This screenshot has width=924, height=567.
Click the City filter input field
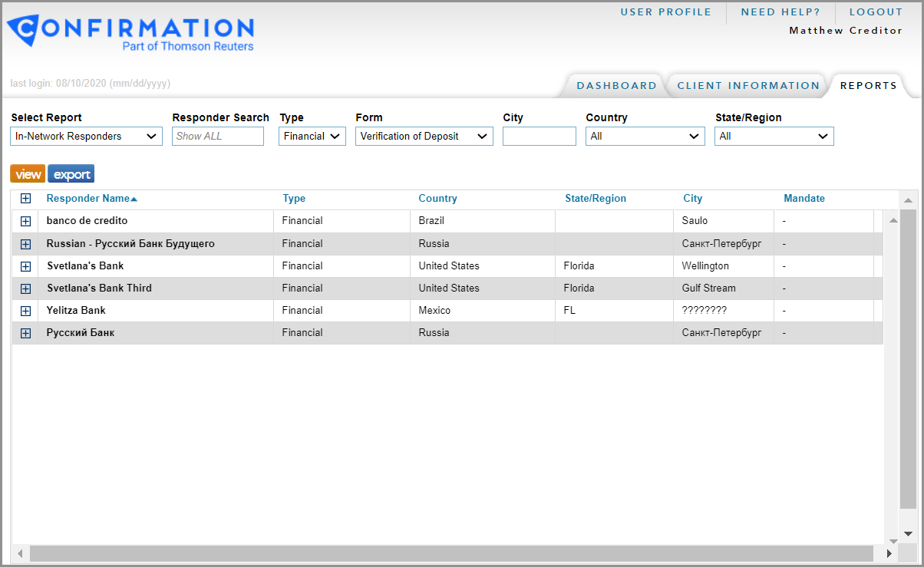(539, 137)
